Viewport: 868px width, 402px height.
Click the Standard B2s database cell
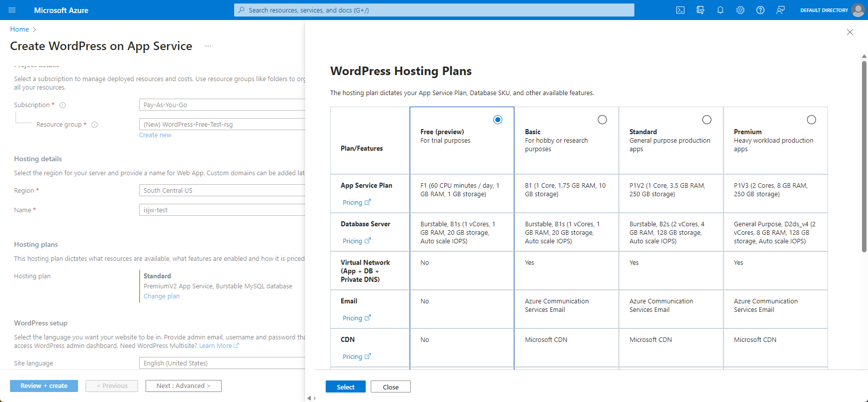point(671,232)
